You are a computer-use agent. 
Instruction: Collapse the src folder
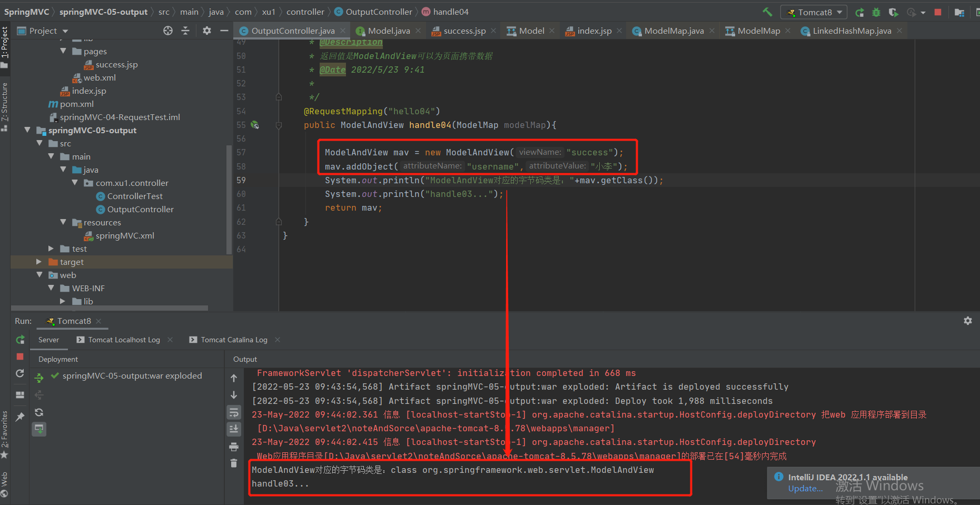click(x=39, y=143)
